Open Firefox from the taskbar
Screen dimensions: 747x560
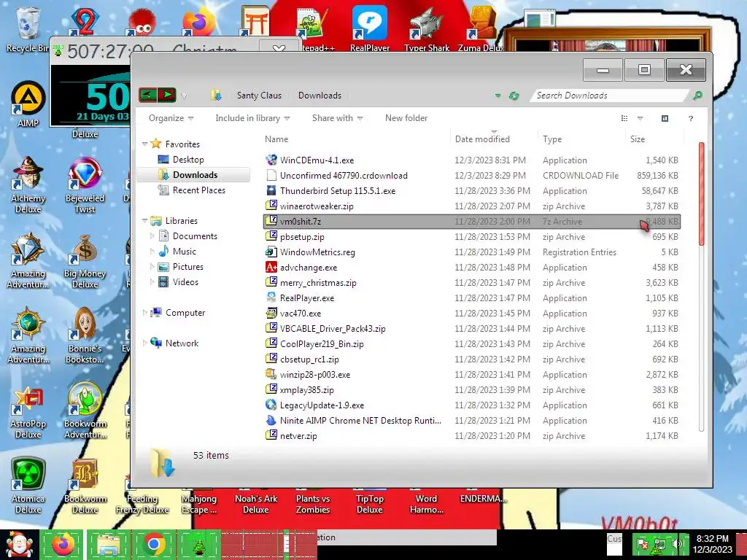pyautogui.click(x=63, y=544)
